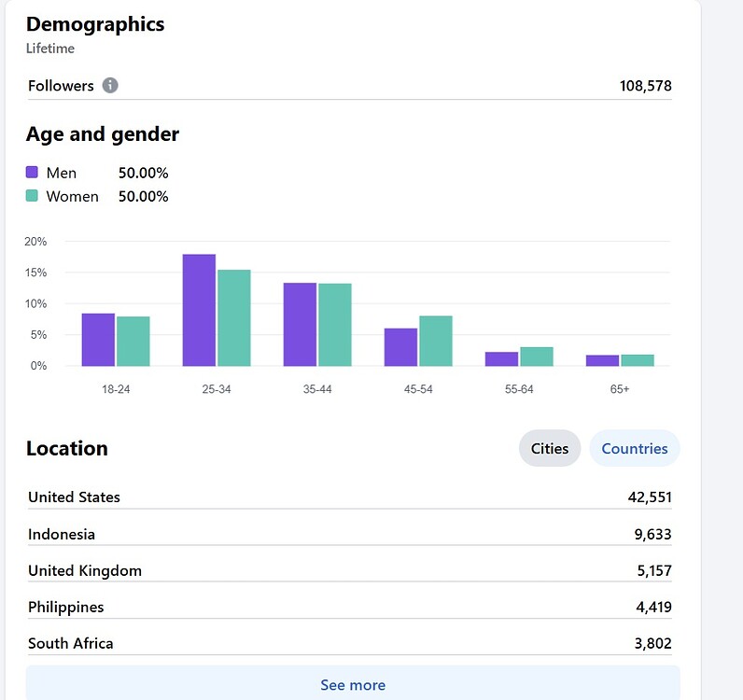Image resolution: width=743 pixels, height=700 pixels.
Task: Click the teal Women legend swatch
Action: tap(32, 196)
